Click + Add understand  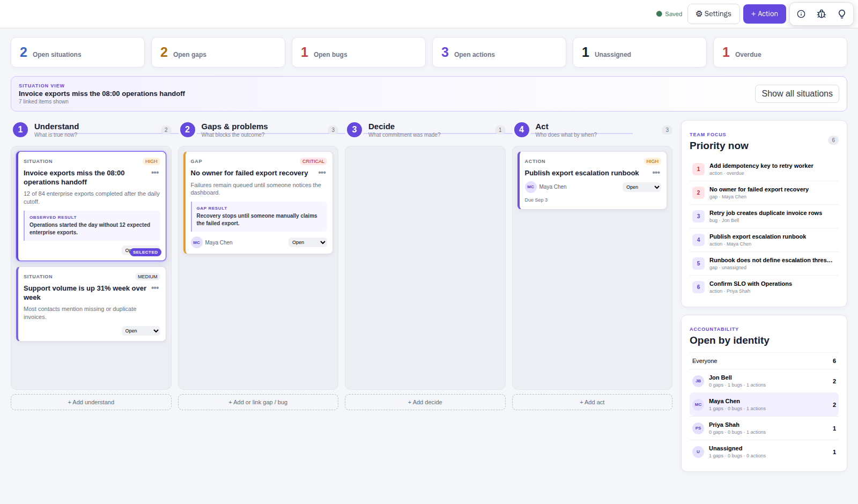click(91, 402)
